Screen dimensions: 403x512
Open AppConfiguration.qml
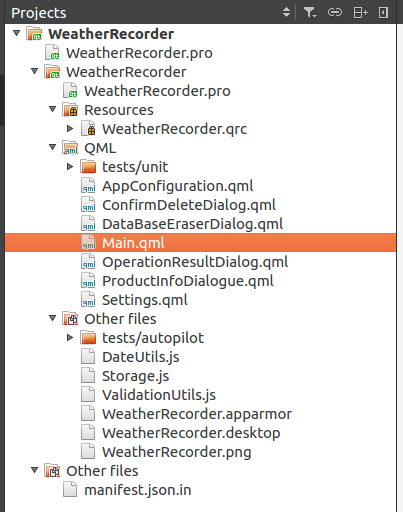click(x=178, y=186)
